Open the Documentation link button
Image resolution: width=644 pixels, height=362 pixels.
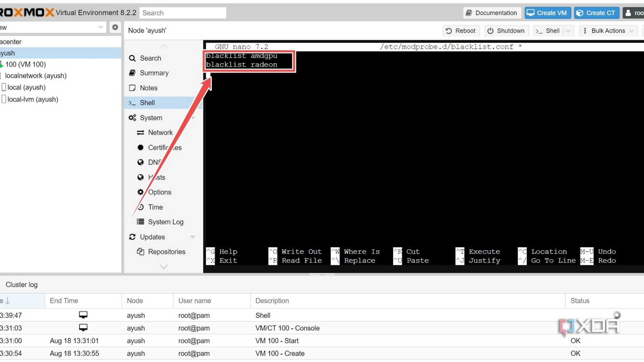pos(492,13)
